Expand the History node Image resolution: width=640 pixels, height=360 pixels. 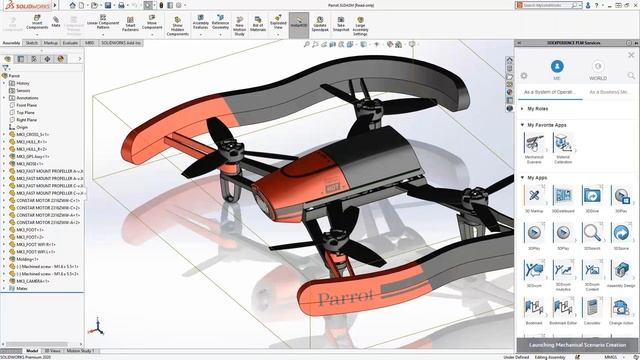(4, 83)
